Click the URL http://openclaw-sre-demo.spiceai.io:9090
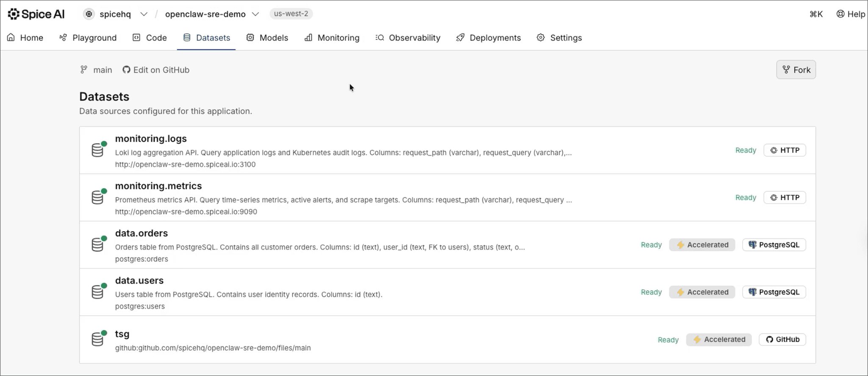The width and height of the screenshot is (868, 376). pos(186,212)
